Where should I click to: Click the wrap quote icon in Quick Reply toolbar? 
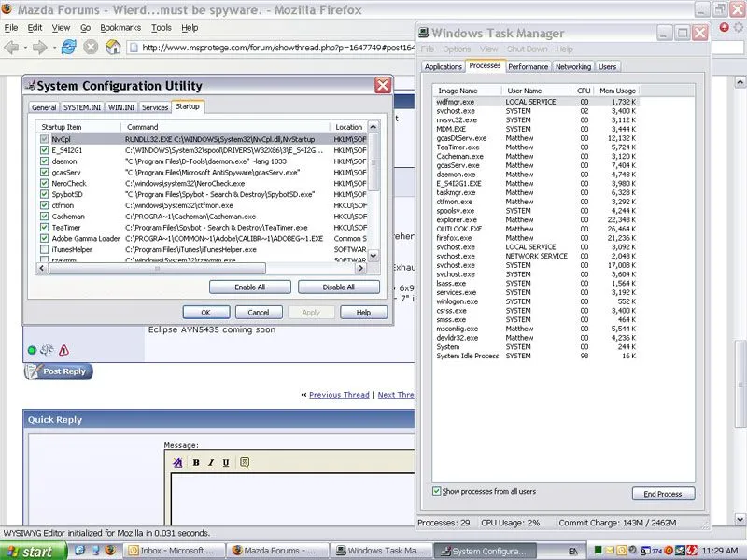point(245,462)
